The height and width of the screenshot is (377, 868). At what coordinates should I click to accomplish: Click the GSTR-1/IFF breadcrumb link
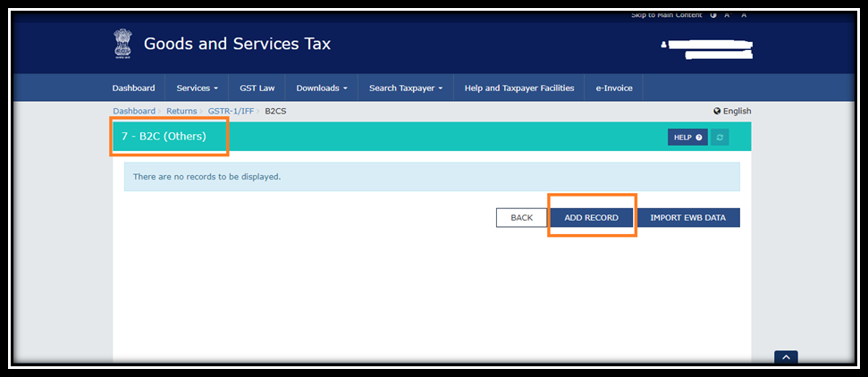coord(231,112)
